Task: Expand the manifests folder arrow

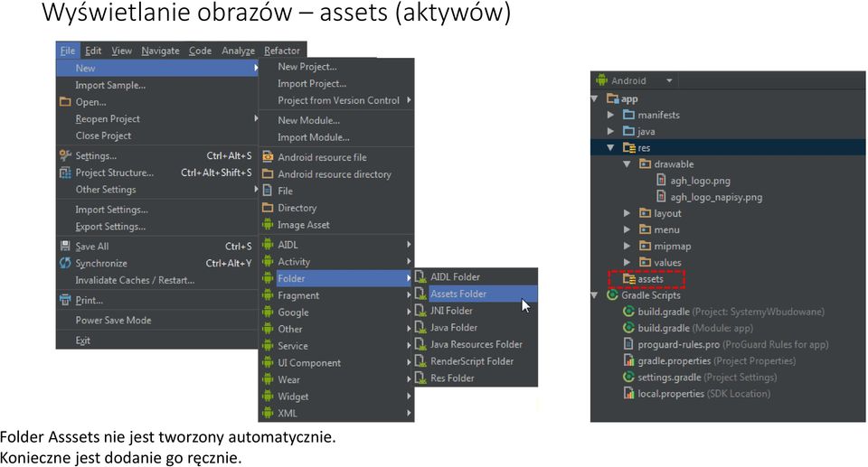Action: point(610,115)
